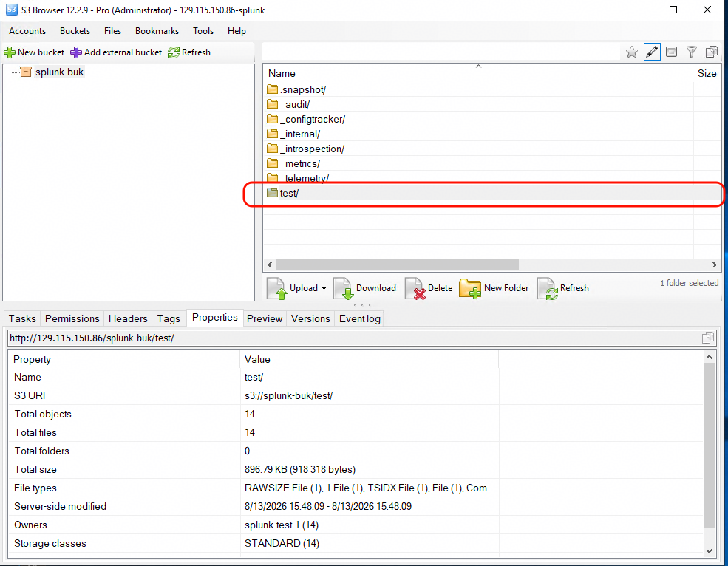The width and height of the screenshot is (728, 566).
Task: Click the _telemetry/ folder name
Action: (305, 178)
